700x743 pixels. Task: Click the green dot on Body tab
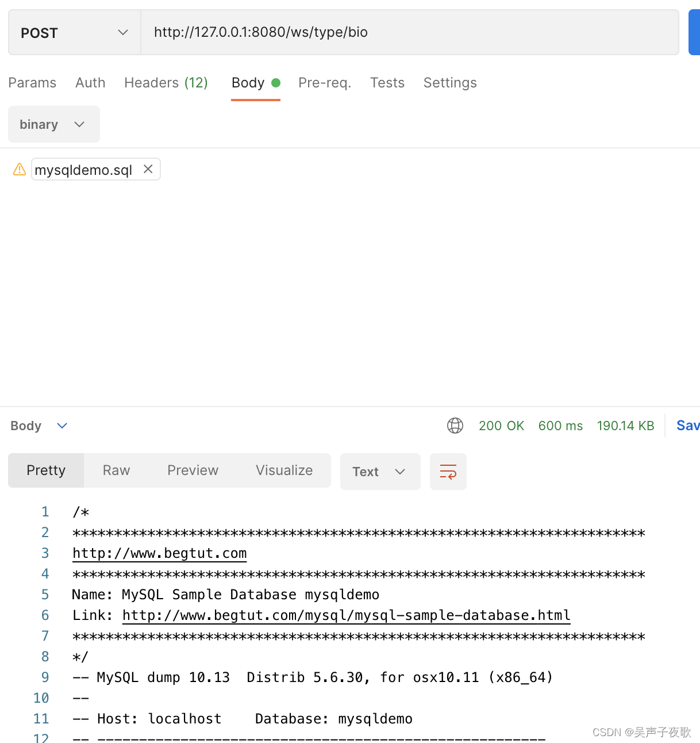276,83
